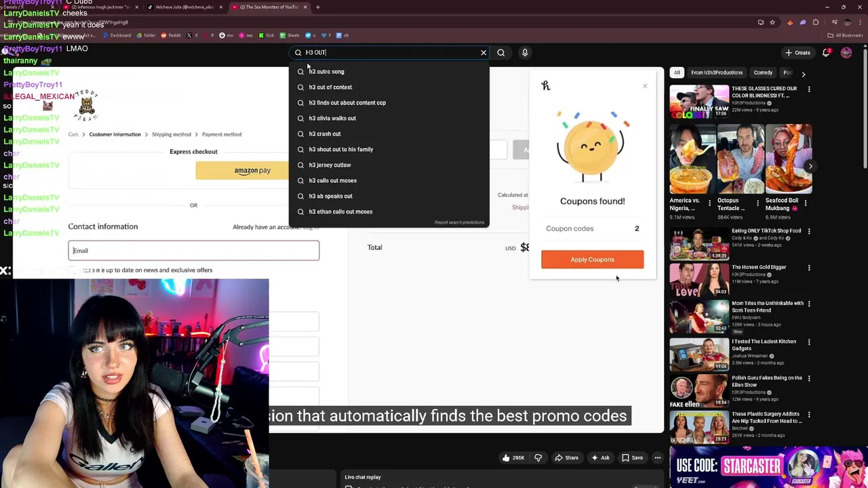Open the Kick bookmark

click(267, 35)
